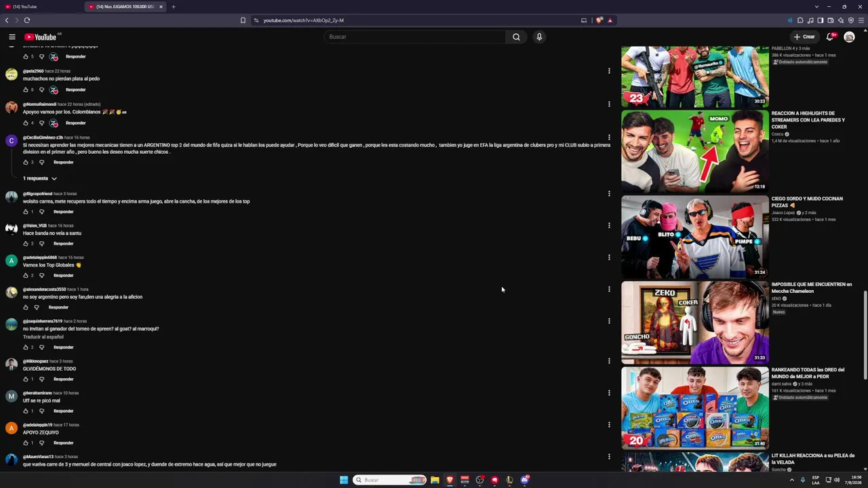Close the "Nos JUGAMOS 100.000" tab

click(161, 7)
